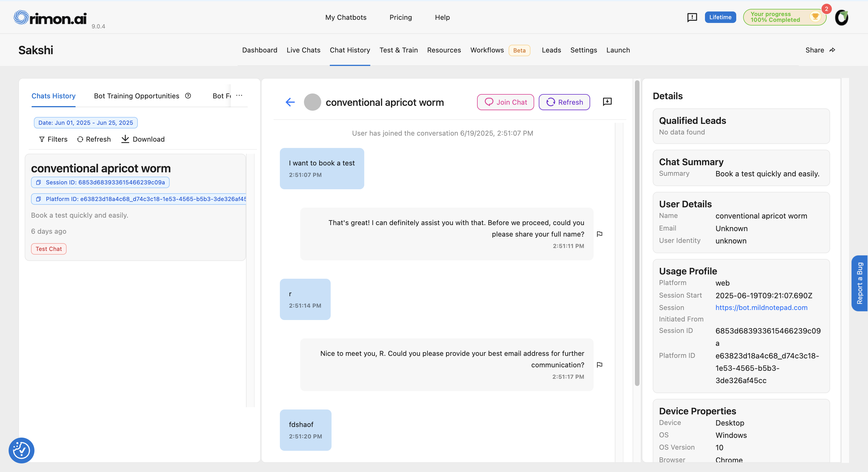Open the user profile avatar
868x472 pixels.
click(x=841, y=17)
